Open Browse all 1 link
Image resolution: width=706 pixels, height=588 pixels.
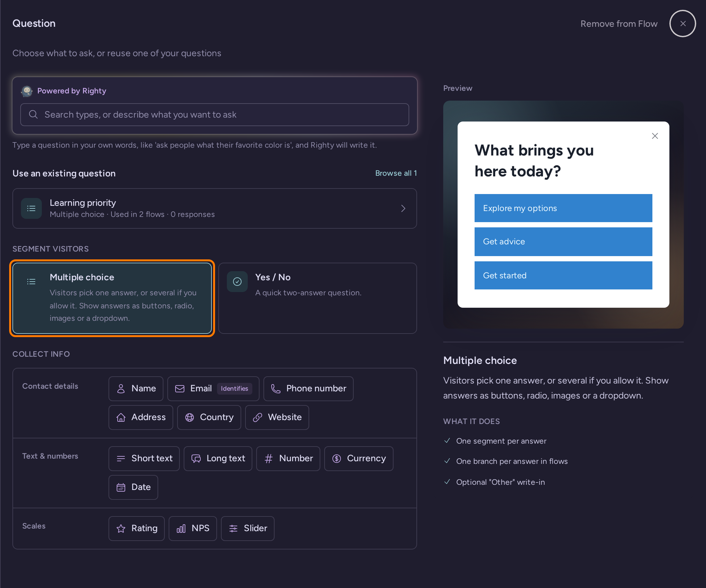[x=396, y=173]
